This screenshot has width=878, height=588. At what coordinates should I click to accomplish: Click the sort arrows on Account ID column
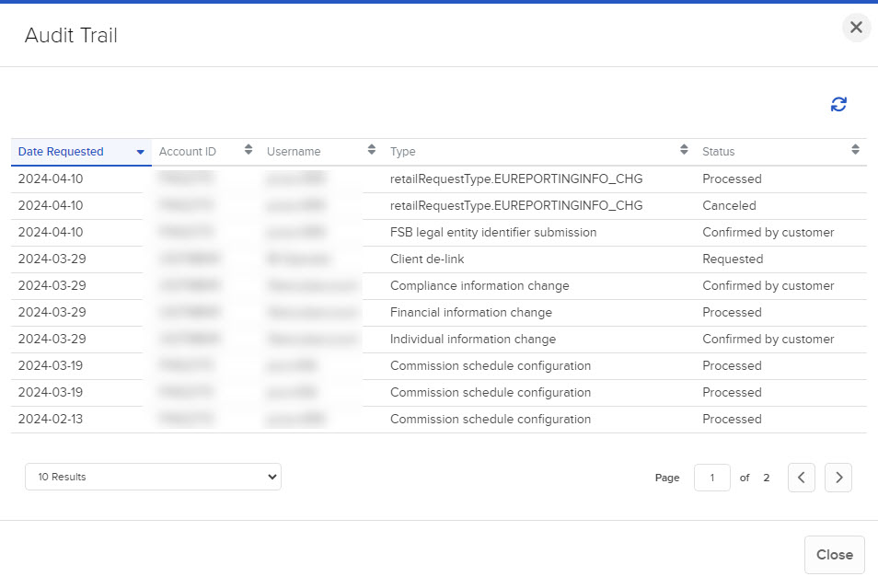pos(247,150)
